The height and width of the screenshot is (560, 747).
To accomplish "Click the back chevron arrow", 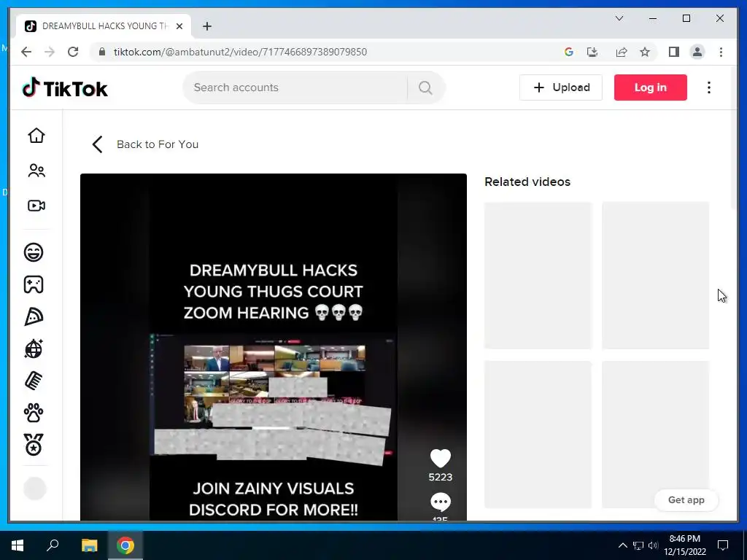I will 97,144.
